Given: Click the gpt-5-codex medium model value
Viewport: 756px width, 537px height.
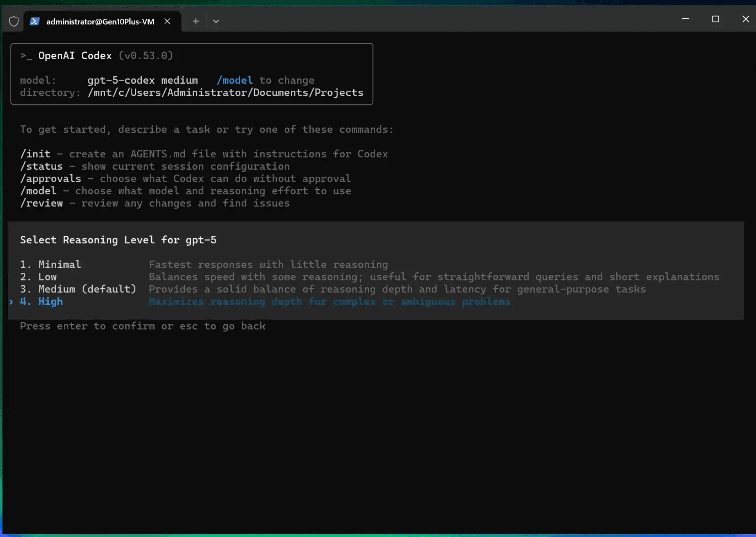Looking at the screenshot, I should 142,80.
